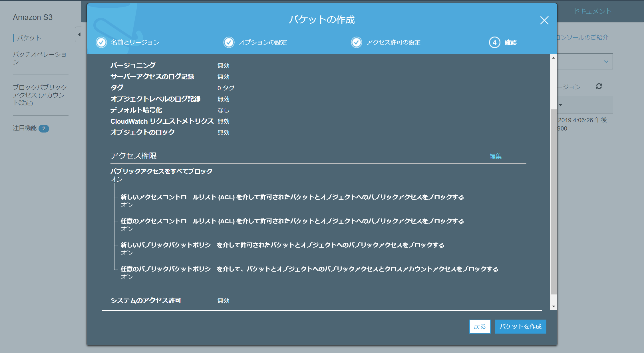Click the 名前とリージョン step checkmark icon
Viewport: 644px width, 353px height.
pyautogui.click(x=101, y=42)
